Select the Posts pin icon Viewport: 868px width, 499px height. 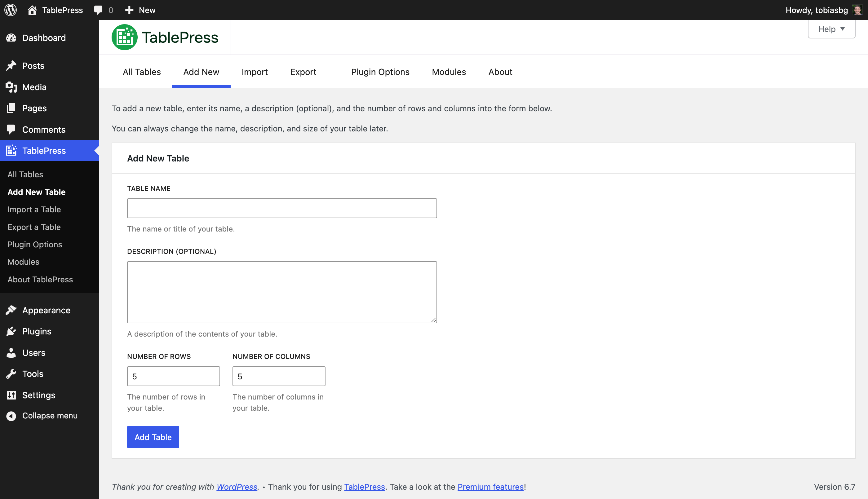[11, 65]
